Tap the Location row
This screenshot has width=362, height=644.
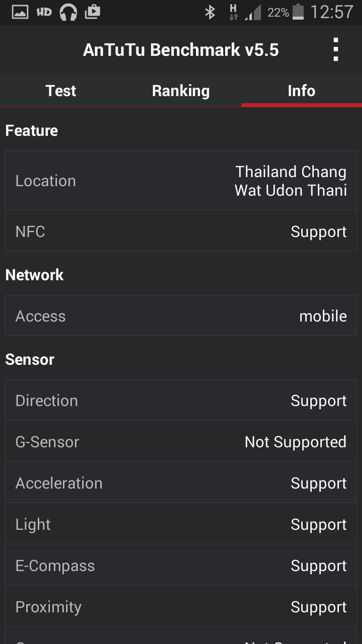point(181,181)
